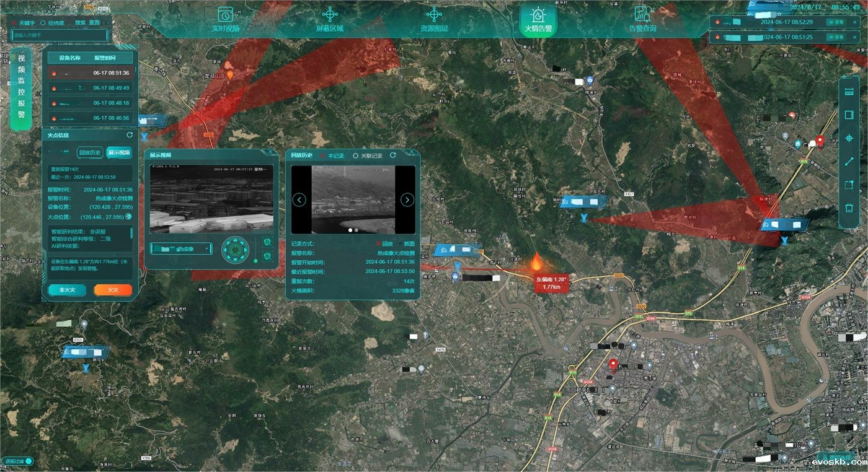Select the 经纬度 search radio option
Image resolution: width=868 pixels, height=472 pixels.
point(43,23)
